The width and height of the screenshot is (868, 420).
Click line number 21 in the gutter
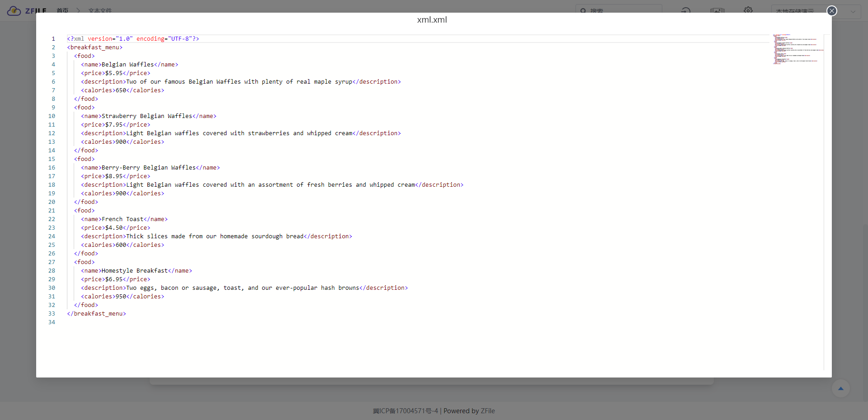pyautogui.click(x=52, y=211)
